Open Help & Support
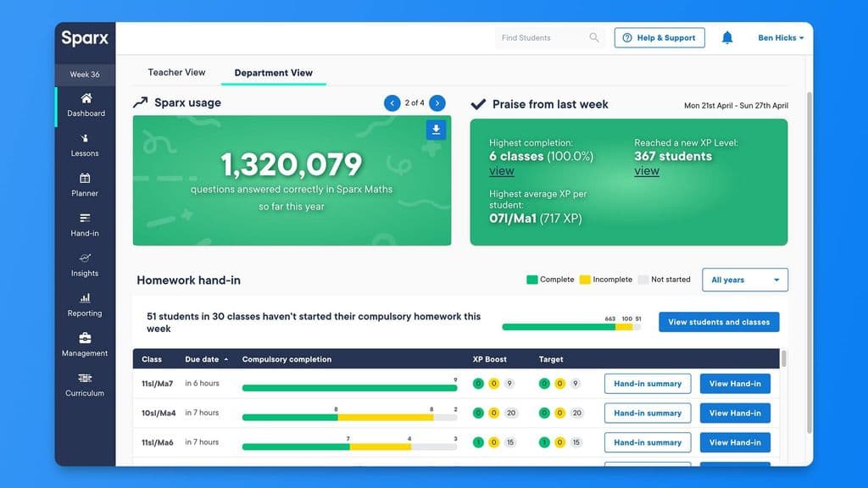The width and height of the screenshot is (868, 488). (659, 37)
